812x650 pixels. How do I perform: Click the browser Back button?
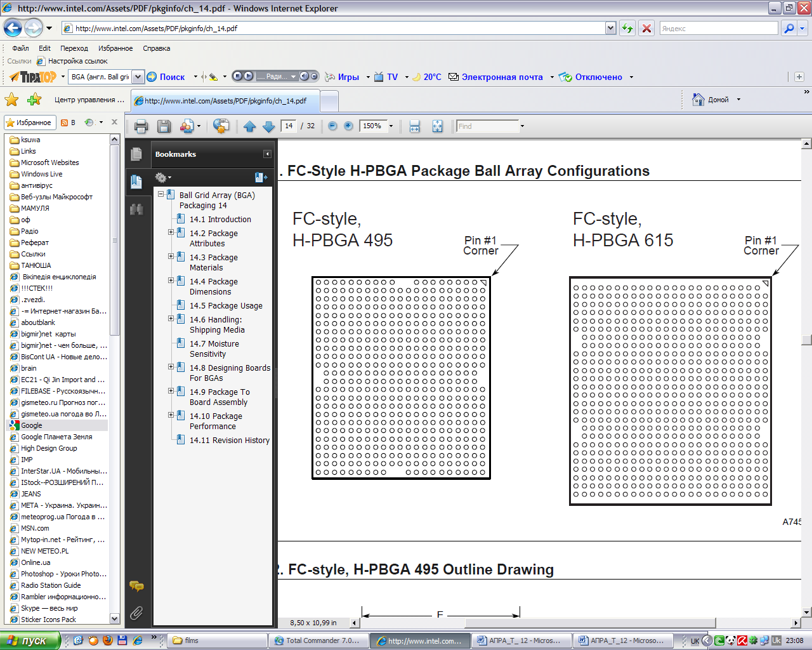click(x=13, y=28)
